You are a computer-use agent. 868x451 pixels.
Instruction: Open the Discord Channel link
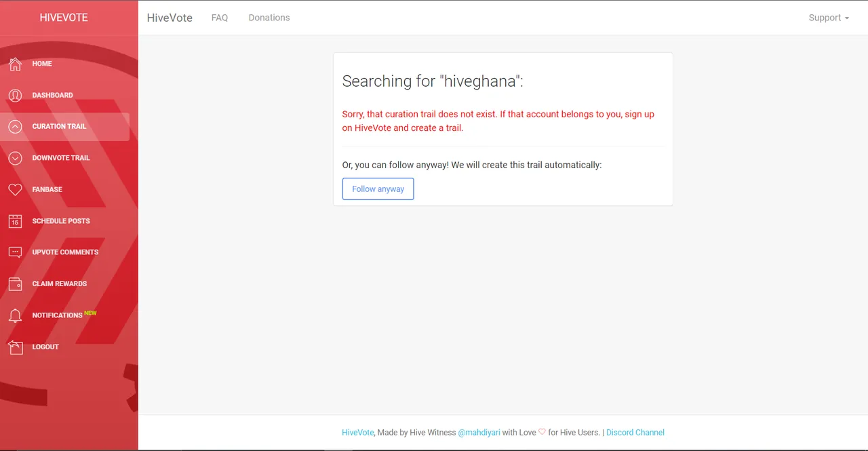coord(635,432)
